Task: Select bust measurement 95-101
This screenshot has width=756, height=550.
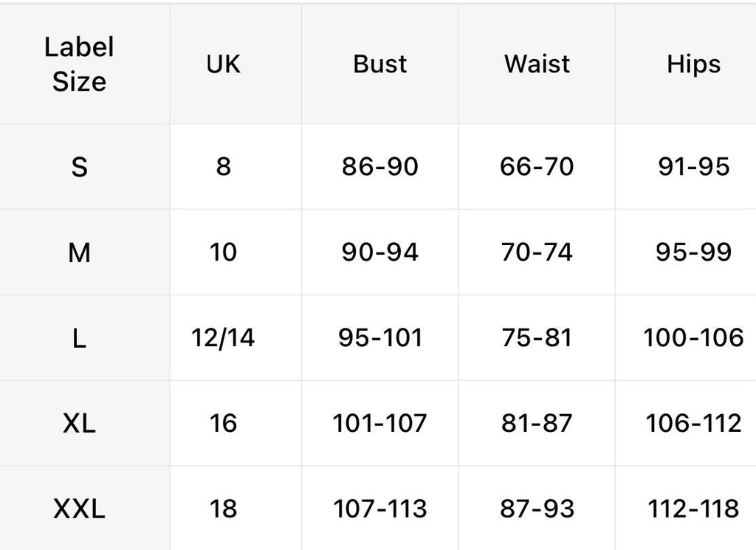Action: point(379,338)
